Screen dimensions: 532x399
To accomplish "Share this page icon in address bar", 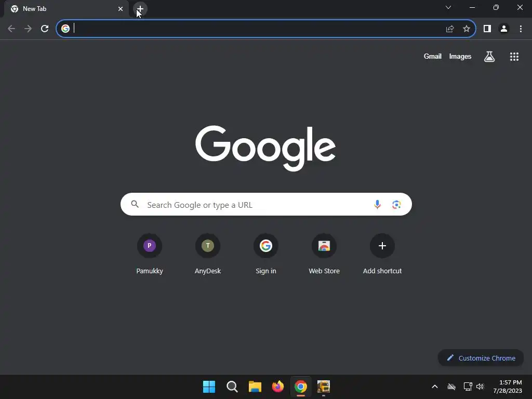I will 450,29.
